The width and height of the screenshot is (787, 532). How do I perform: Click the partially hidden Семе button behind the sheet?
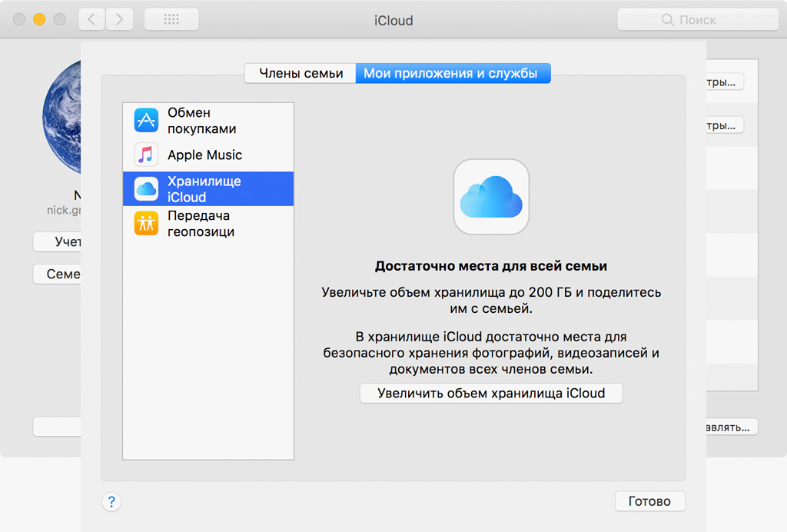(x=57, y=274)
